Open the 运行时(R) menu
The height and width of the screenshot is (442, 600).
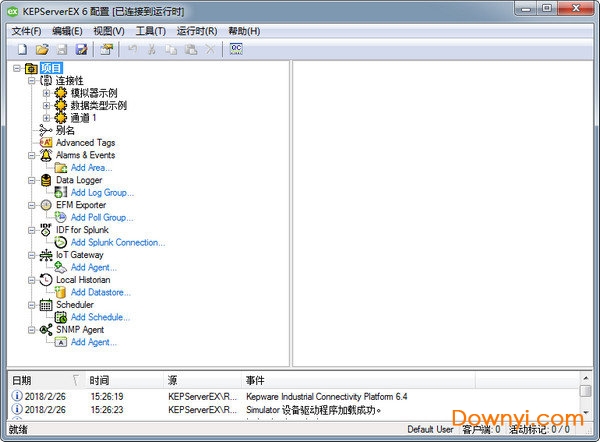[197, 31]
